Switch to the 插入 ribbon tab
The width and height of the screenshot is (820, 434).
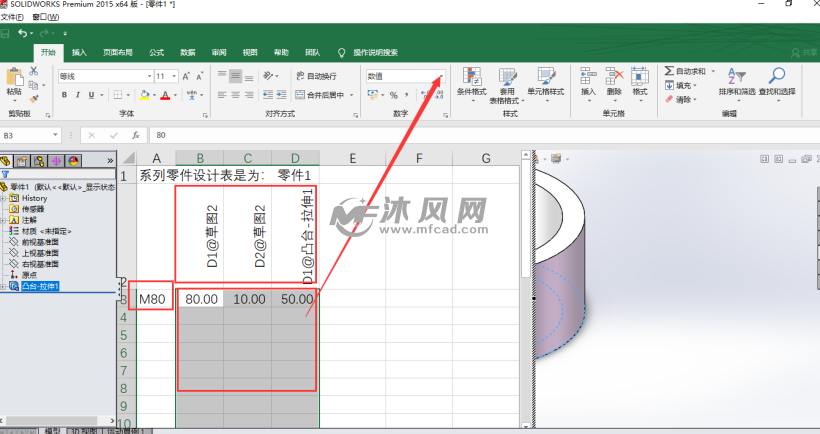(79, 52)
